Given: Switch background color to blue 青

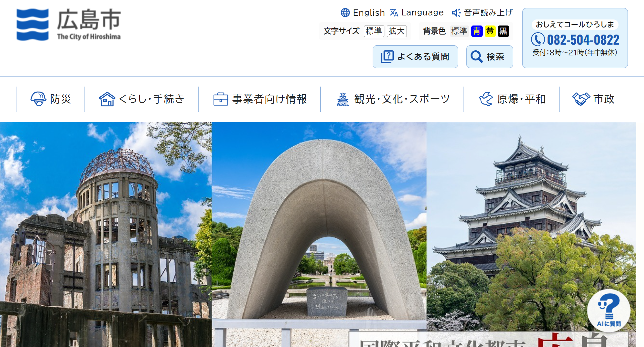Looking at the screenshot, I should [x=477, y=31].
